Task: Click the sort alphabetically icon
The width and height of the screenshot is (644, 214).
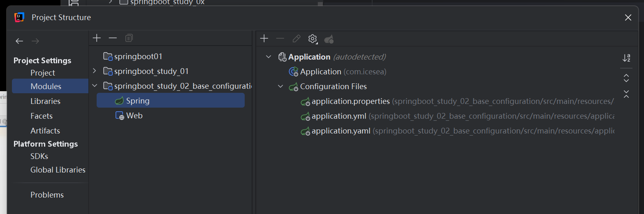Action: tap(626, 58)
